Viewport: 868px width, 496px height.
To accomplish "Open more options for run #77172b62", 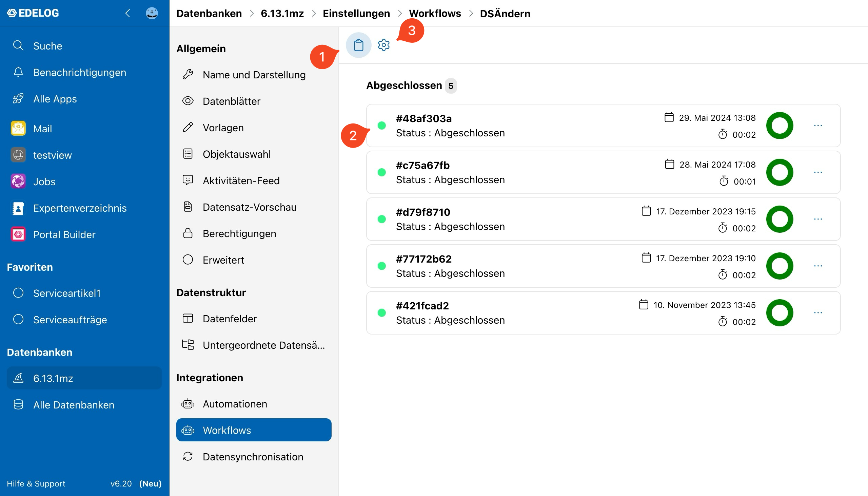I will click(x=817, y=266).
